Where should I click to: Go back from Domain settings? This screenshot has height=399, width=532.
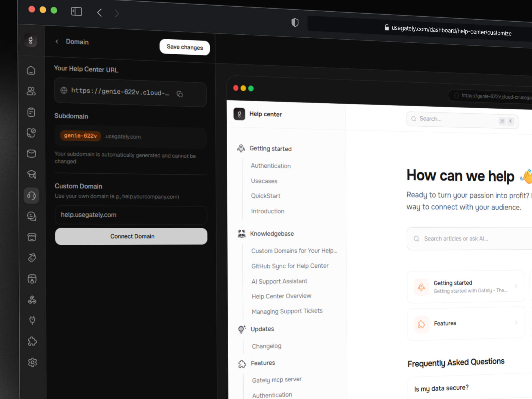click(57, 42)
